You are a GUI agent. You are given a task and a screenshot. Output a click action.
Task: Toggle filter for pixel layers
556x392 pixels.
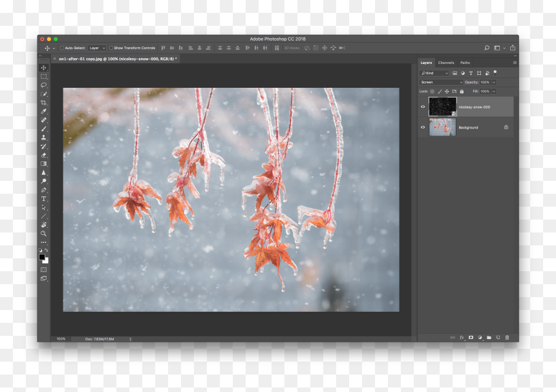coord(454,73)
